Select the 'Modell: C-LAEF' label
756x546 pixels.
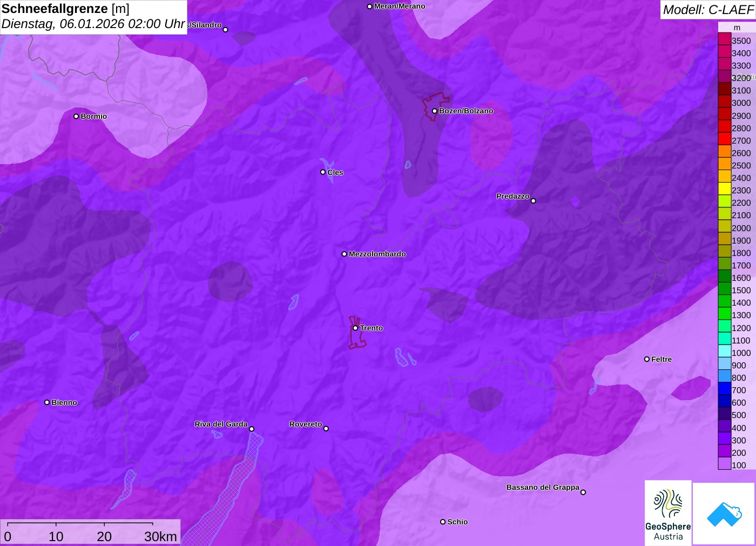(x=708, y=10)
